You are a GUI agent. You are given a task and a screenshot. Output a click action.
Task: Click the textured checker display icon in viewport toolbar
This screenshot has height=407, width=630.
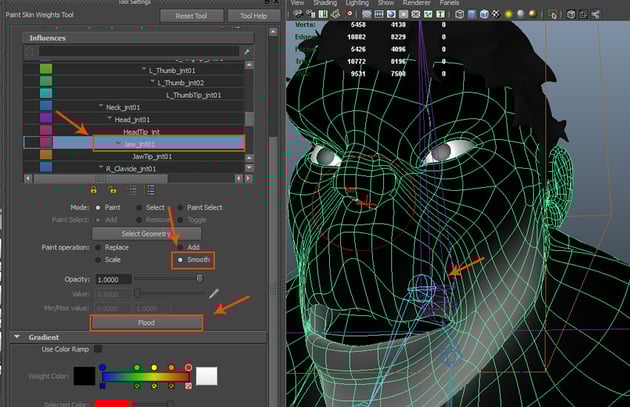[497, 15]
